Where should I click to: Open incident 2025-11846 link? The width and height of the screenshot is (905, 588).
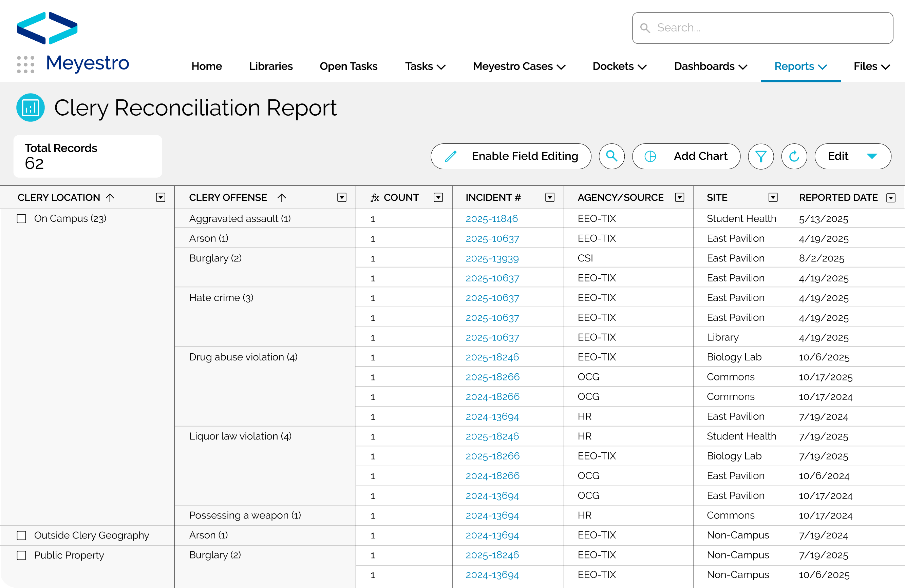pyautogui.click(x=492, y=219)
